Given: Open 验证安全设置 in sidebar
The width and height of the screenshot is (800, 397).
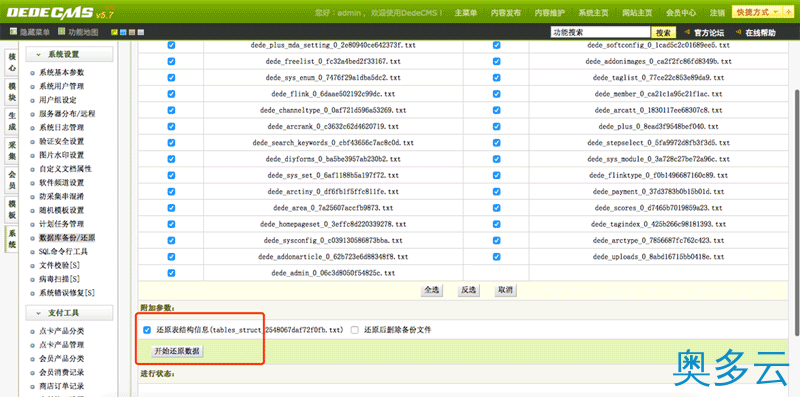Looking at the screenshot, I should (61, 142).
